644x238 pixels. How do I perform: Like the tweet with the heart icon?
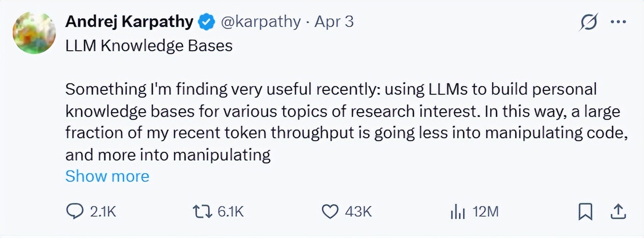tap(329, 211)
